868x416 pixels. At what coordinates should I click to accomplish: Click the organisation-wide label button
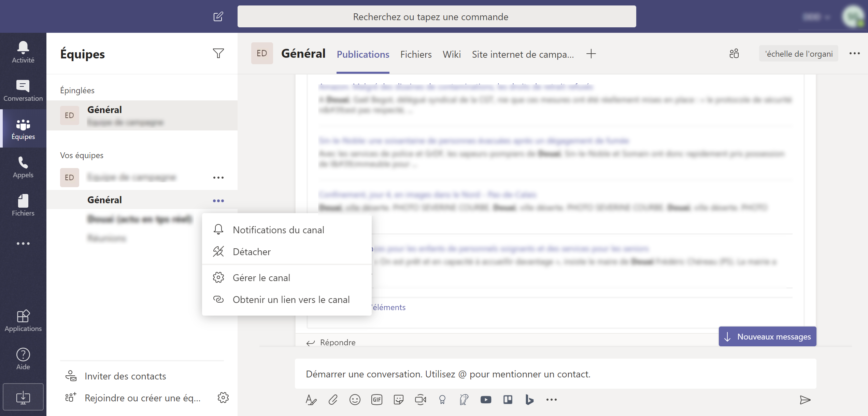point(798,54)
